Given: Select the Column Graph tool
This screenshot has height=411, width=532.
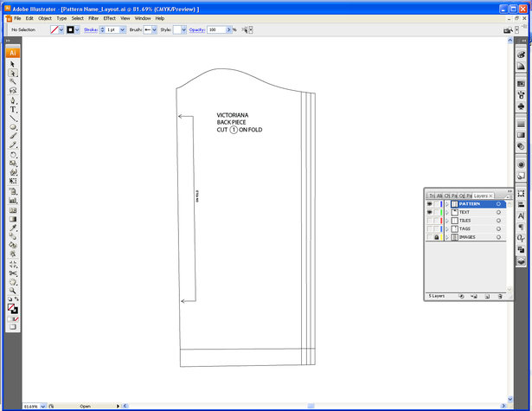Looking at the screenshot, I should 13,200.
